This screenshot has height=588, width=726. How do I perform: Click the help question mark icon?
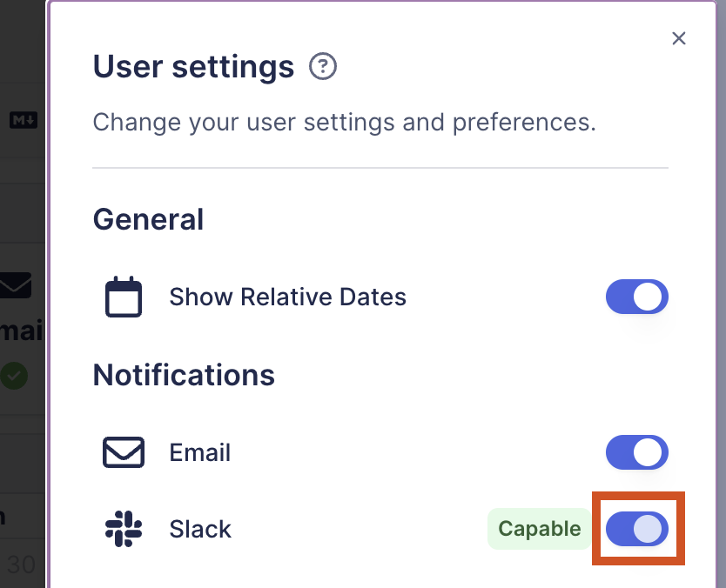323,66
